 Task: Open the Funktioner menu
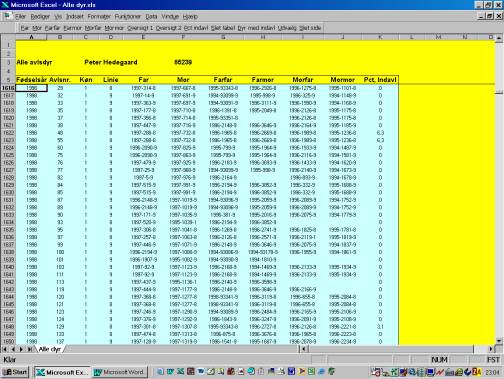point(128,16)
